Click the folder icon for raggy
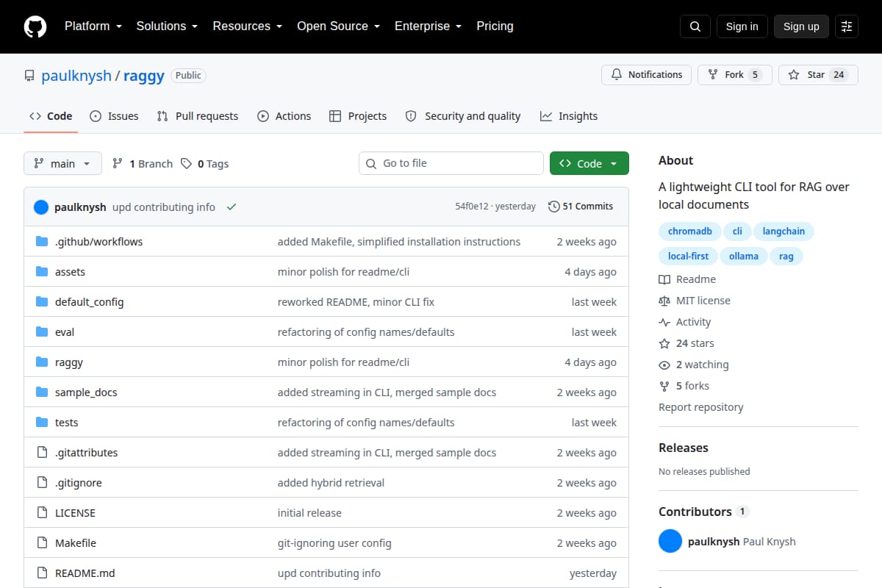 point(42,362)
